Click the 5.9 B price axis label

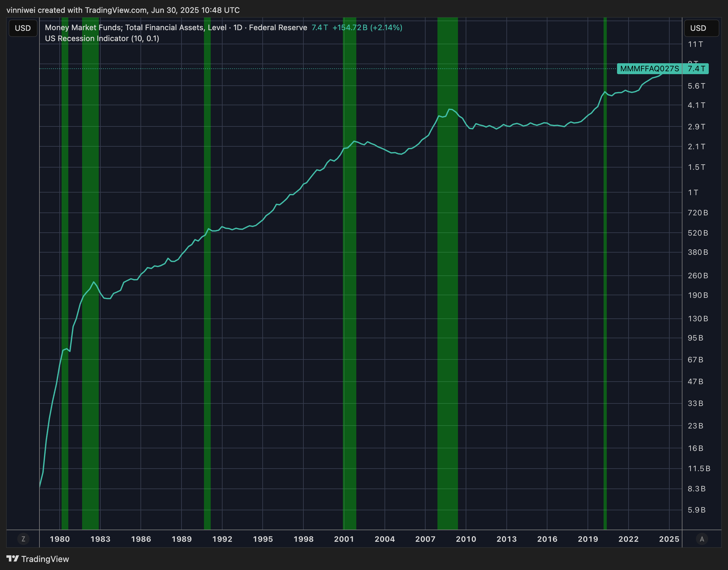696,510
